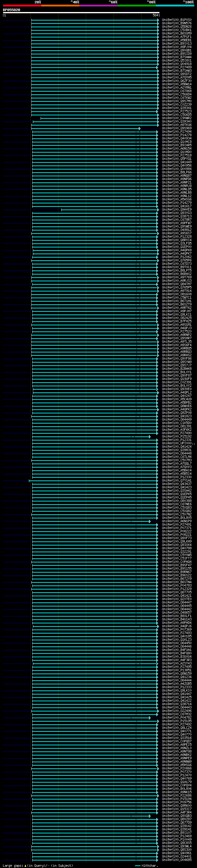Click the purple ~60% identity legend segment
This screenshot has height=868, width=197.
click(99, 6)
